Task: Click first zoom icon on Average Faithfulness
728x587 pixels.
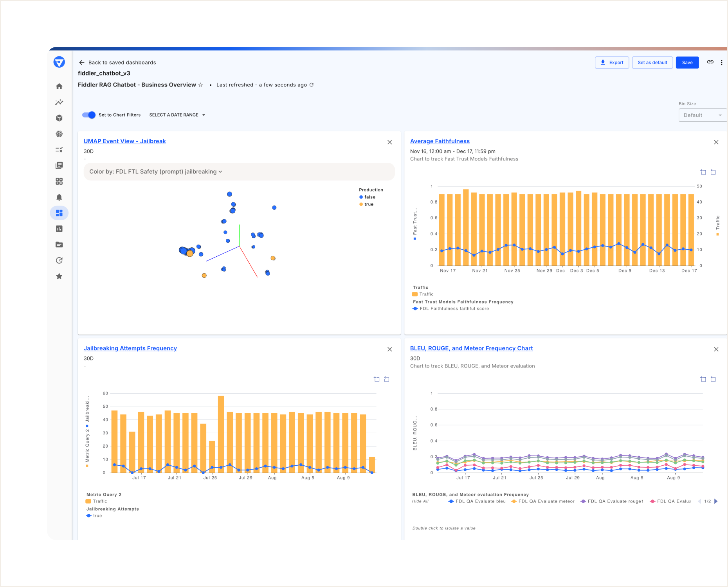Action: pos(703,172)
